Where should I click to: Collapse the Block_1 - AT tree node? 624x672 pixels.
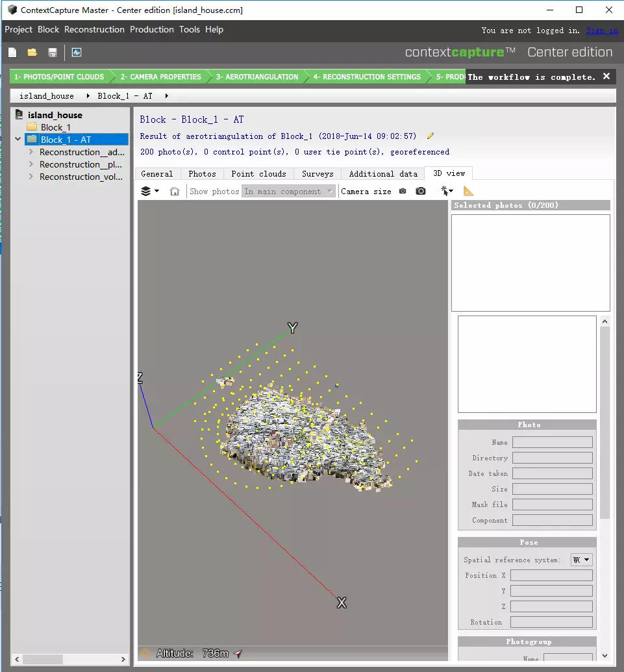(x=18, y=139)
